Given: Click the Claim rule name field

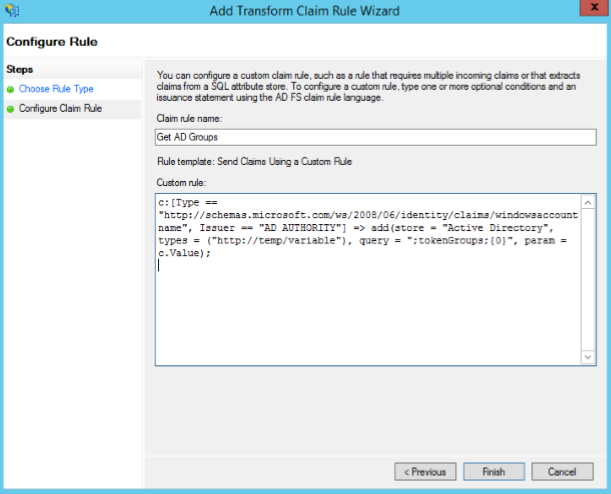Looking at the screenshot, I should coord(375,137).
